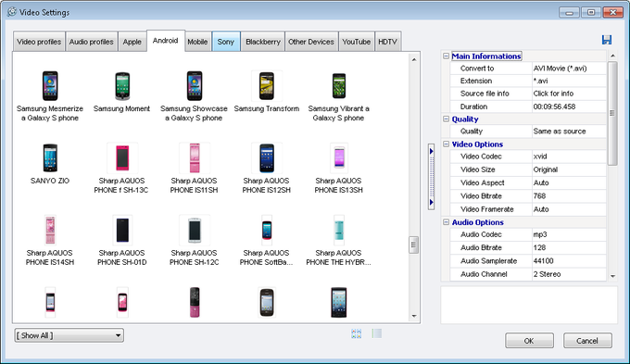Choose Sharp AQUOS PHONE IS13SH

(339, 169)
